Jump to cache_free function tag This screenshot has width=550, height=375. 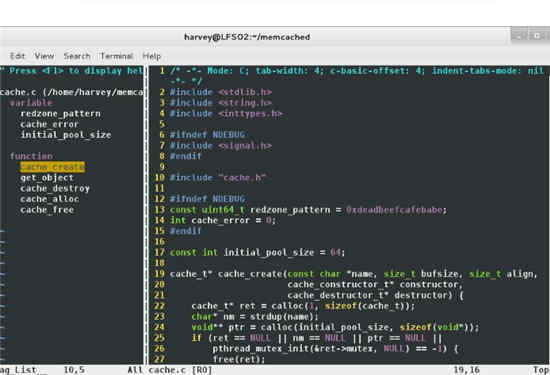click(47, 210)
